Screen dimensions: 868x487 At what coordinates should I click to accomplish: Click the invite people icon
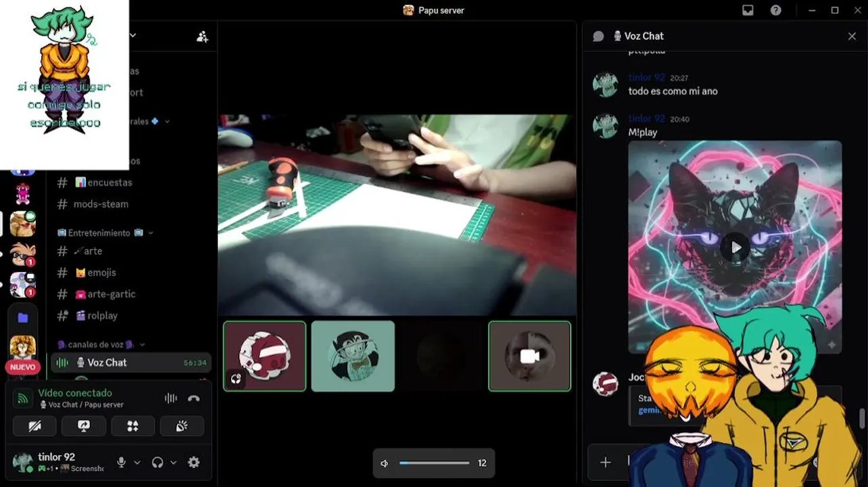(x=202, y=37)
